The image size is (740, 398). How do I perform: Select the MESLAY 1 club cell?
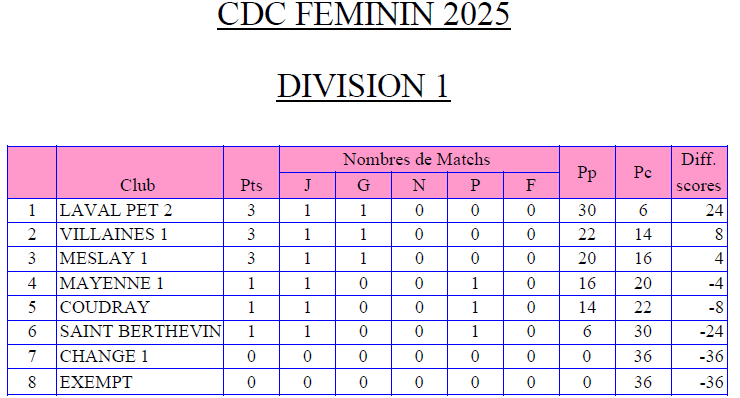tap(140, 259)
